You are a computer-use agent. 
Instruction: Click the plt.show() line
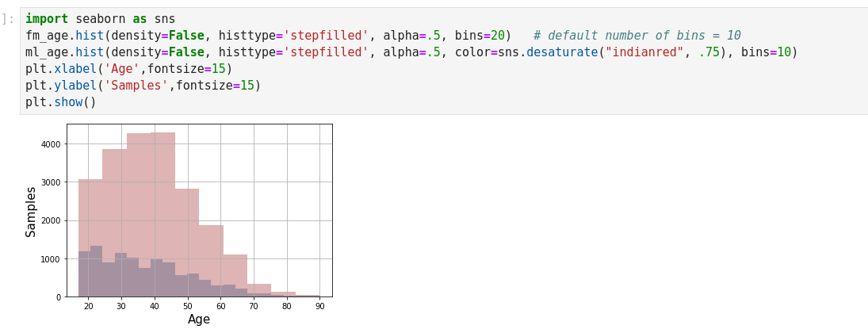(60, 102)
